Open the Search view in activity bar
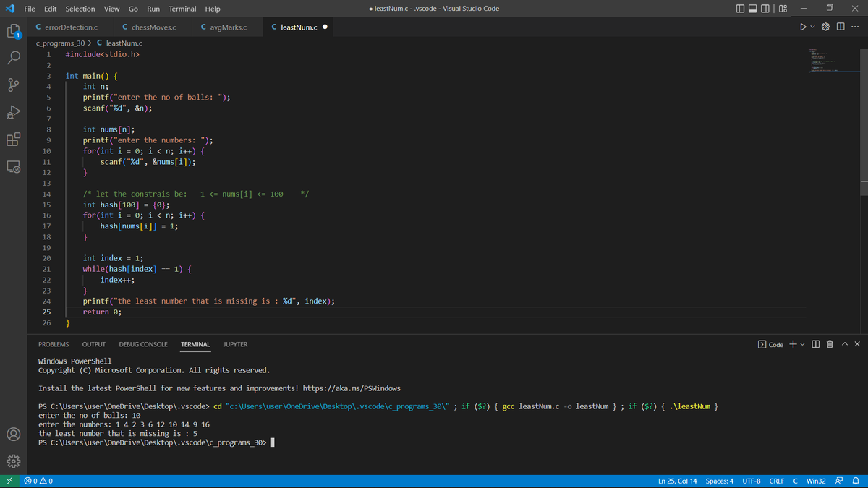Screen dimensions: 868x488 coord(14,57)
